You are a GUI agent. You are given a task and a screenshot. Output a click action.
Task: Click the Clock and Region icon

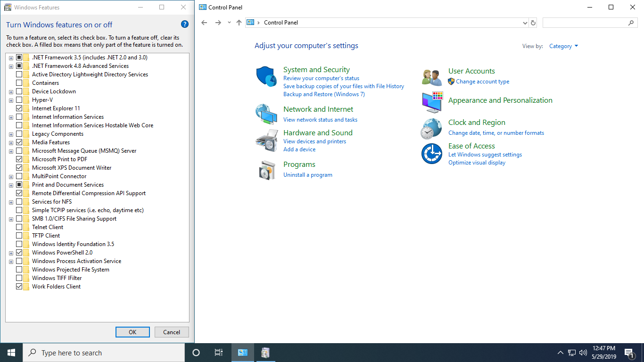point(432,128)
